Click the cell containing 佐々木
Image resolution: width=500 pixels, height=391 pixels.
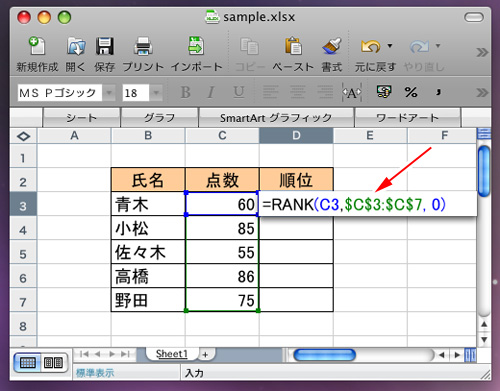148,252
